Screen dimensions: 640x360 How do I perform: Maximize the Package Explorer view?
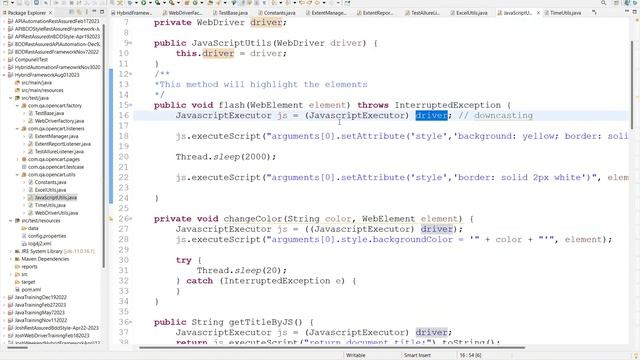click(x=102, y=12)
